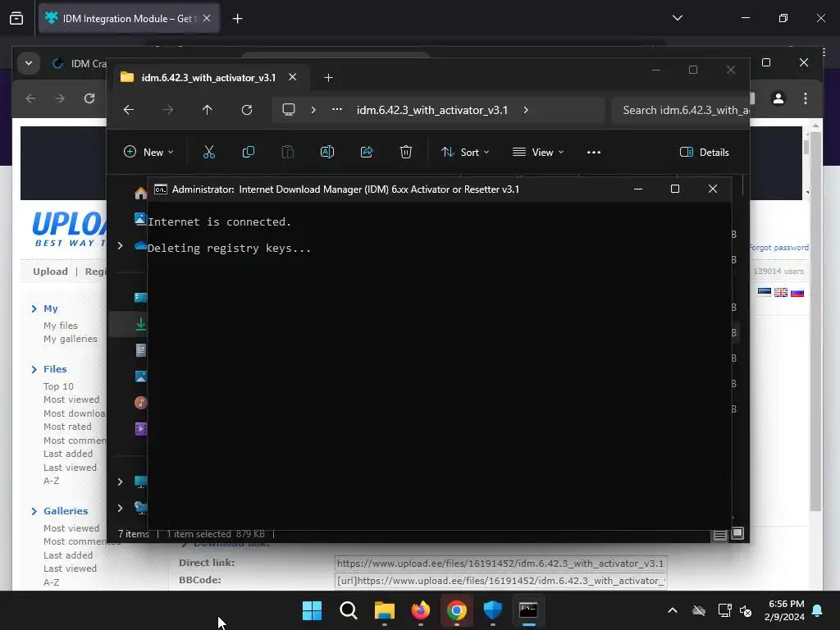Click the Paste icon in Explorer toolbar

coord(288,152)
